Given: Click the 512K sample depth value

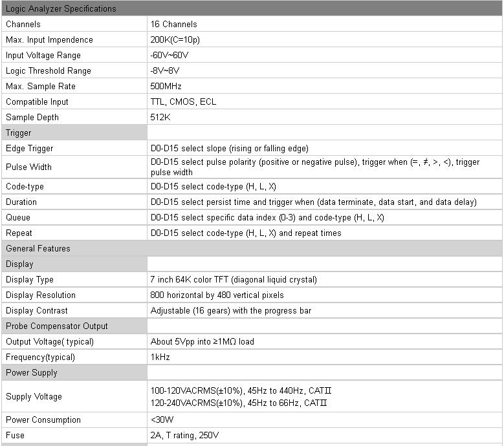Looking at the screenshot, I should tap(160, 117).
